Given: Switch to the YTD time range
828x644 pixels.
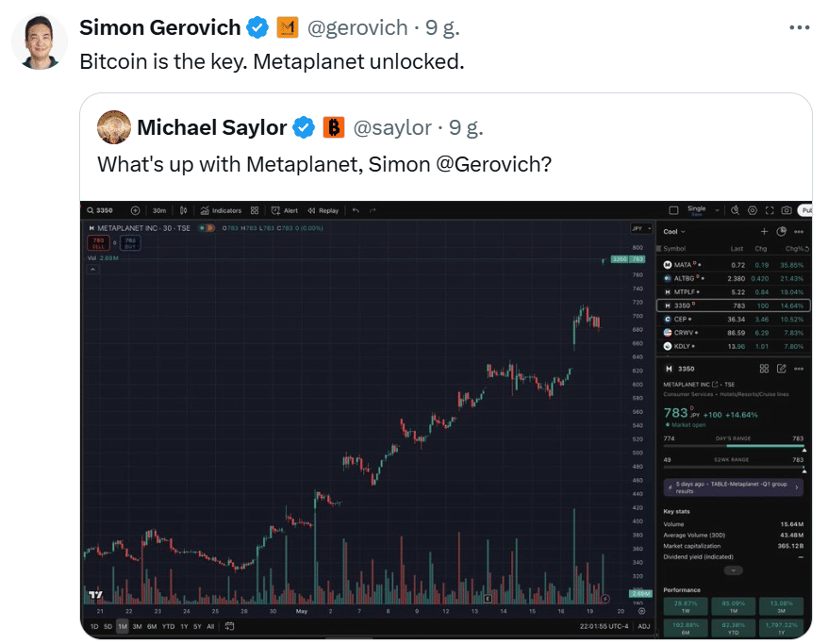Looking at the screenshot, I should point(169,627).
